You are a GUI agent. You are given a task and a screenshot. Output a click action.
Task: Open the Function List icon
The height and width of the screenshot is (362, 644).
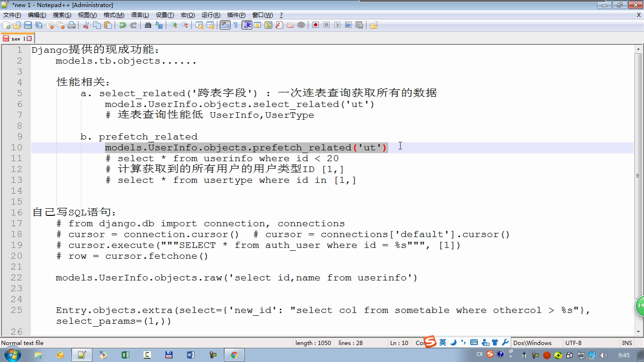coord(279,25)
